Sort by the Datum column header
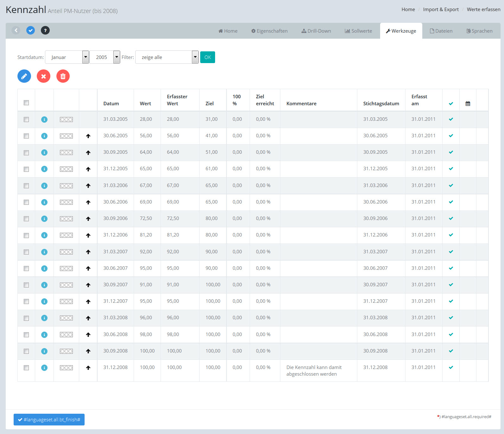This screenshot has height=434, width=504. click(111, 104)
